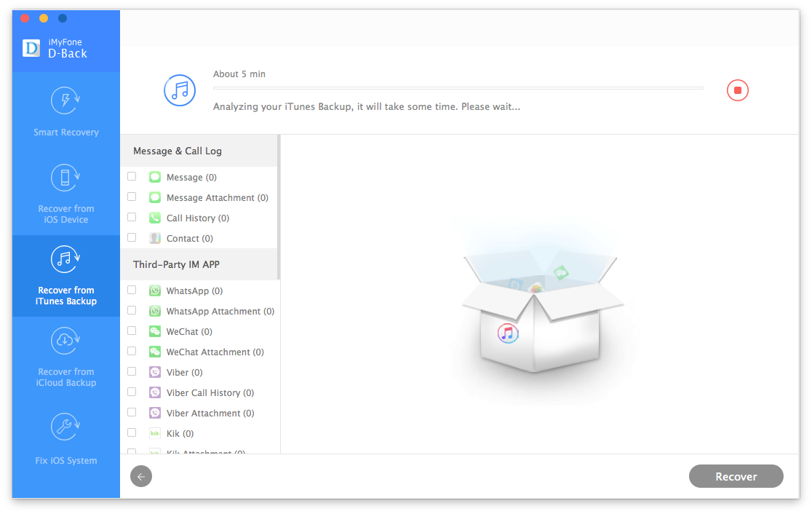Click the Viber Attachment icon

click(x=155, y=413)
